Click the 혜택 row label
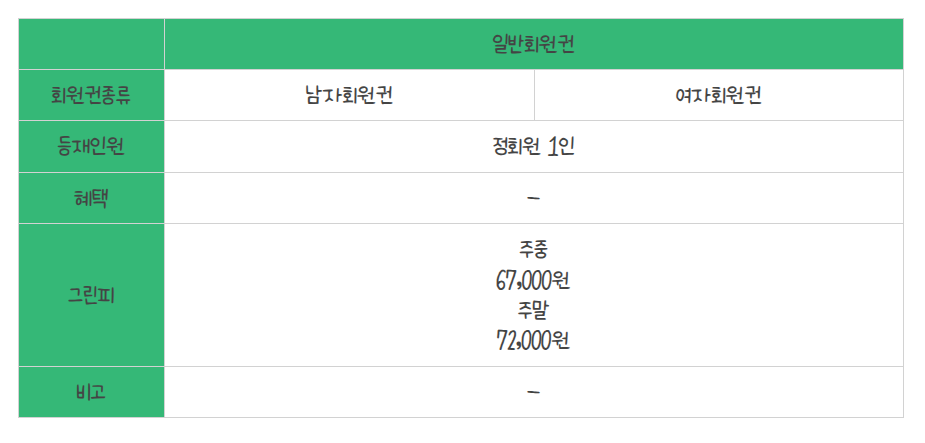The width and height of the screenshot is (925, 443). click(91, 198)
